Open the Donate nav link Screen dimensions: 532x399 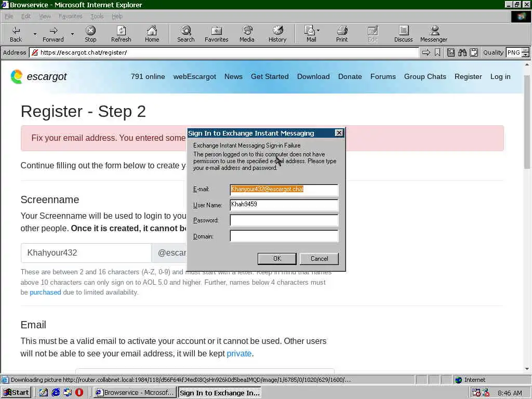tap(350, 77)
